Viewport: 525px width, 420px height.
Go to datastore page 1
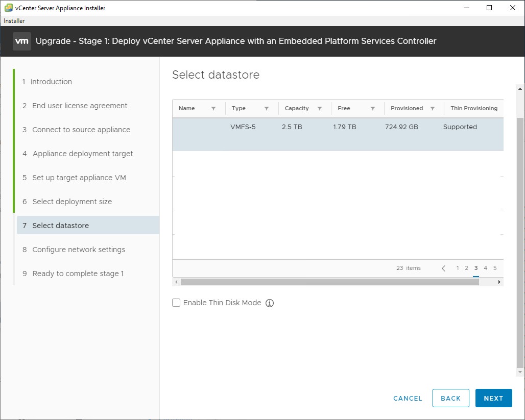458,268
